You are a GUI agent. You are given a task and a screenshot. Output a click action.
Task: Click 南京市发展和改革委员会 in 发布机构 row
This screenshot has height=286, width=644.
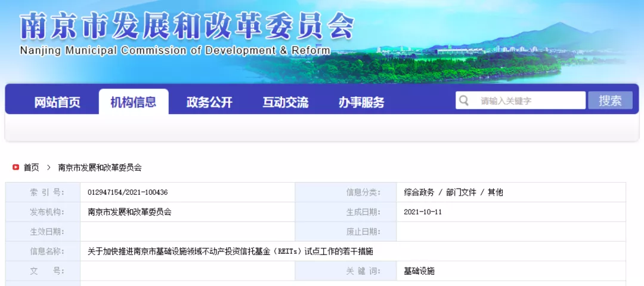[129, 212]
